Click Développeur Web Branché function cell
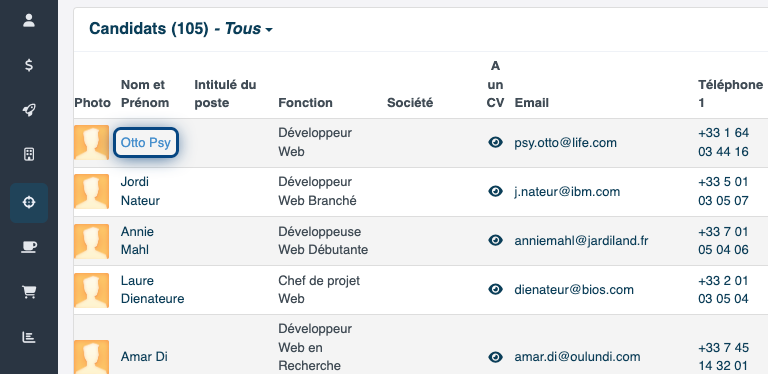 (x=317, y=191)
